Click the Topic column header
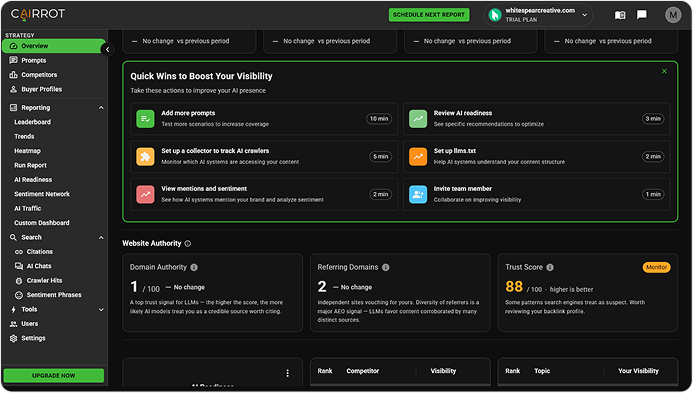The image size is (693, 393). tap(542, 371)
